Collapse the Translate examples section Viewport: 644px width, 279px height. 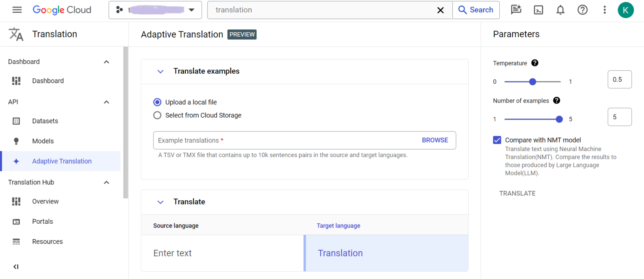click(161, 71)
